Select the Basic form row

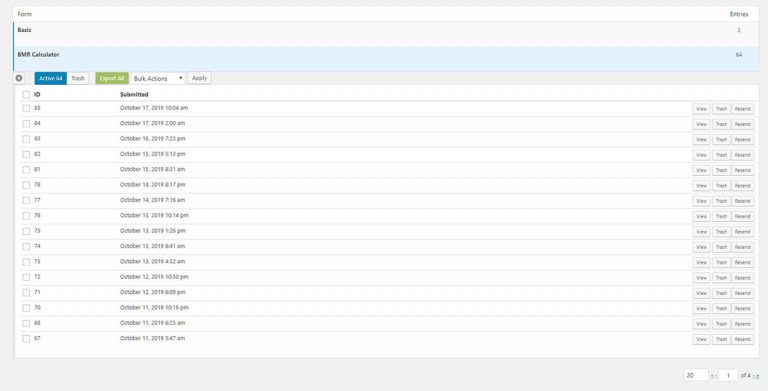pyautogui.click(x=386, y=34)
